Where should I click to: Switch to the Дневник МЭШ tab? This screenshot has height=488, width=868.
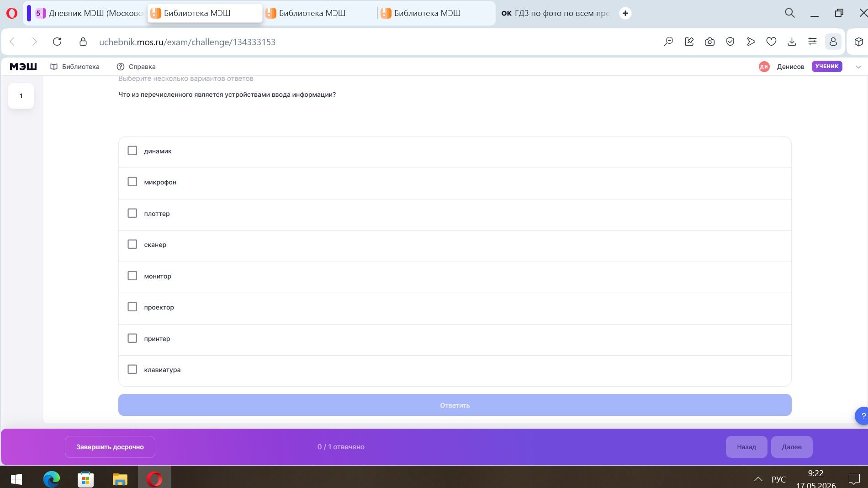click(90, 13)
